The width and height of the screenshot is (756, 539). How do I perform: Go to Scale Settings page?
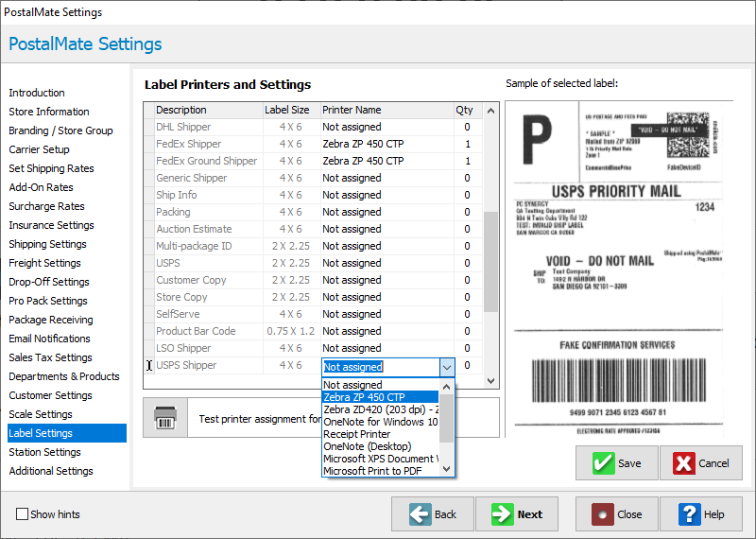[x=41, y=414]
